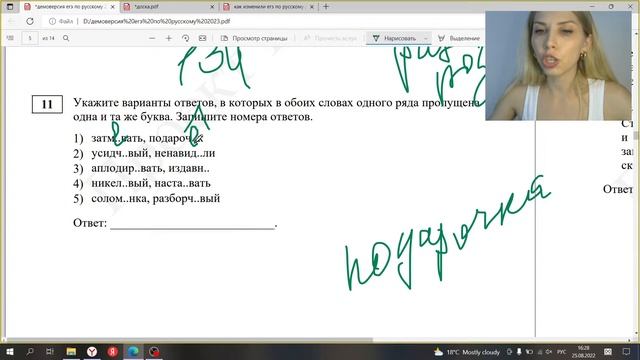Reload the PDF page
Viewport: 640px width, 360px height.
(30, 21)
